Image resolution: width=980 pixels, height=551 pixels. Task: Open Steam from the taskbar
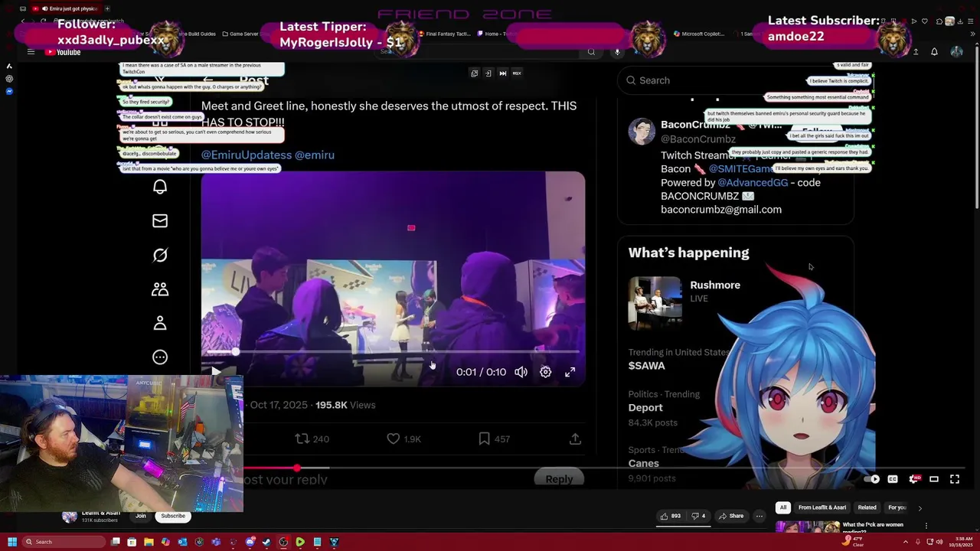pos(266,542)
